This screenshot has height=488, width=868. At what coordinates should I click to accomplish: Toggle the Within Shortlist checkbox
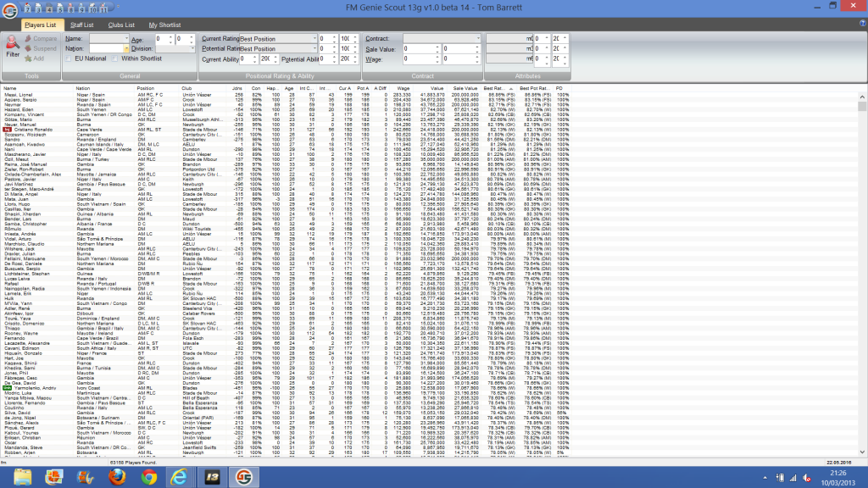pyautogui.click(x=114, y=58)
